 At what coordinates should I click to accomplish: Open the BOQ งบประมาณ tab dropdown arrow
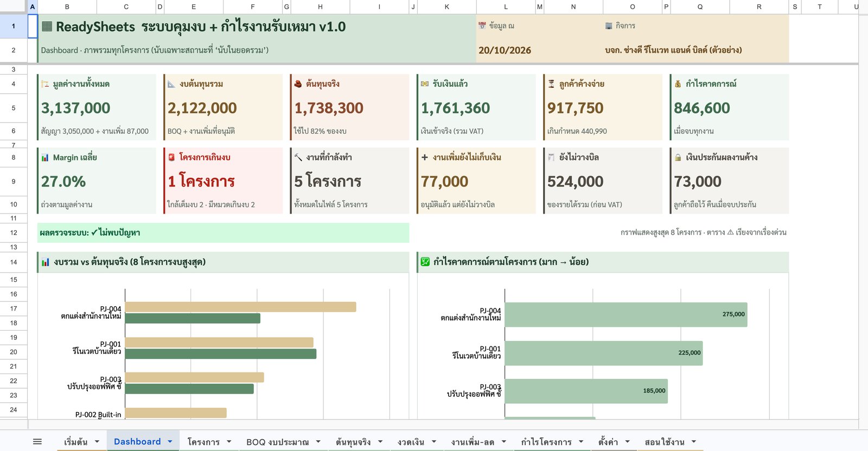tap(318, 442)
